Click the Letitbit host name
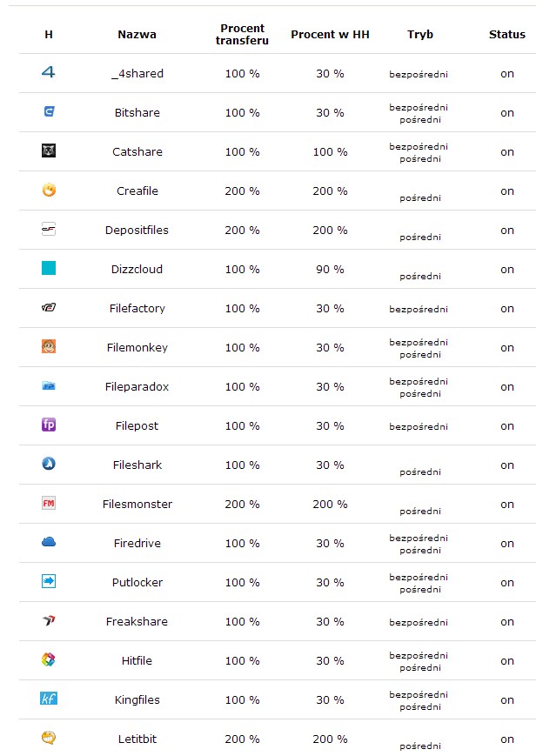 point(137,739)
